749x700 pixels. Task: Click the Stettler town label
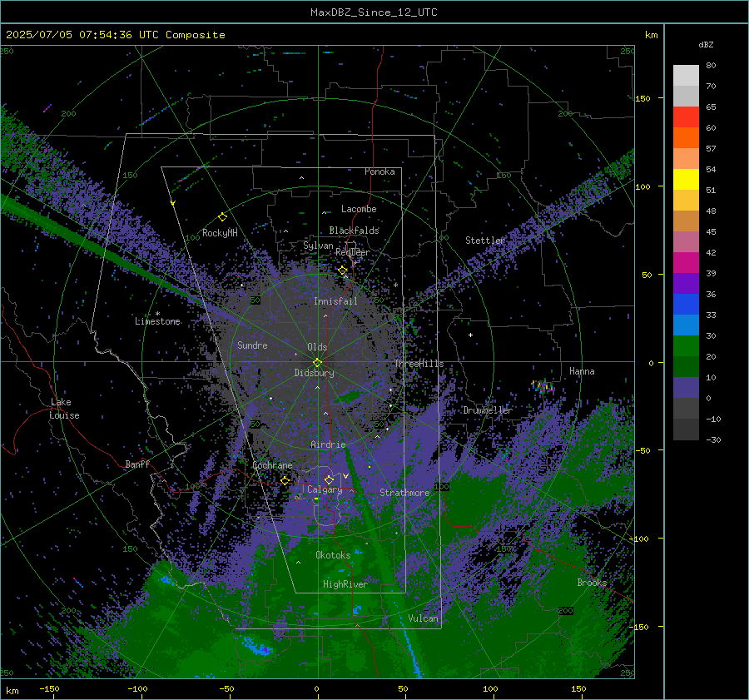[485, 241]
